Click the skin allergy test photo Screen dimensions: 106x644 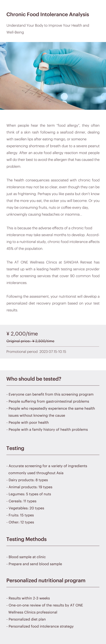(x=53, y=76)
